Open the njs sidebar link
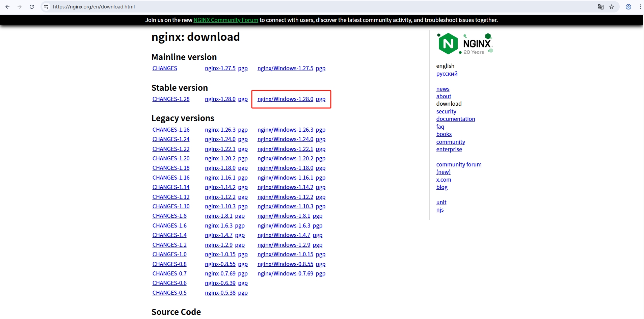This screenshot has width=644, height=319. pos(440,210)
